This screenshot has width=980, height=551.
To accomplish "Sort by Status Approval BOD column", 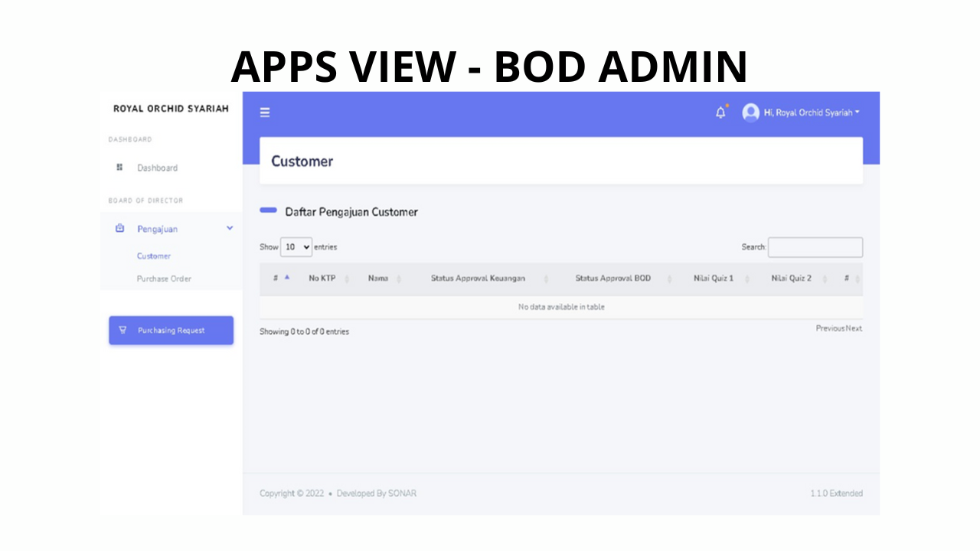I will [x=613, y=279].
